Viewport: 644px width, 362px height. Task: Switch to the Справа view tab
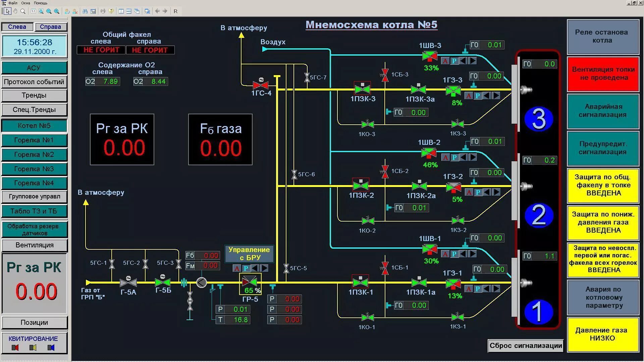pos(50,27)
